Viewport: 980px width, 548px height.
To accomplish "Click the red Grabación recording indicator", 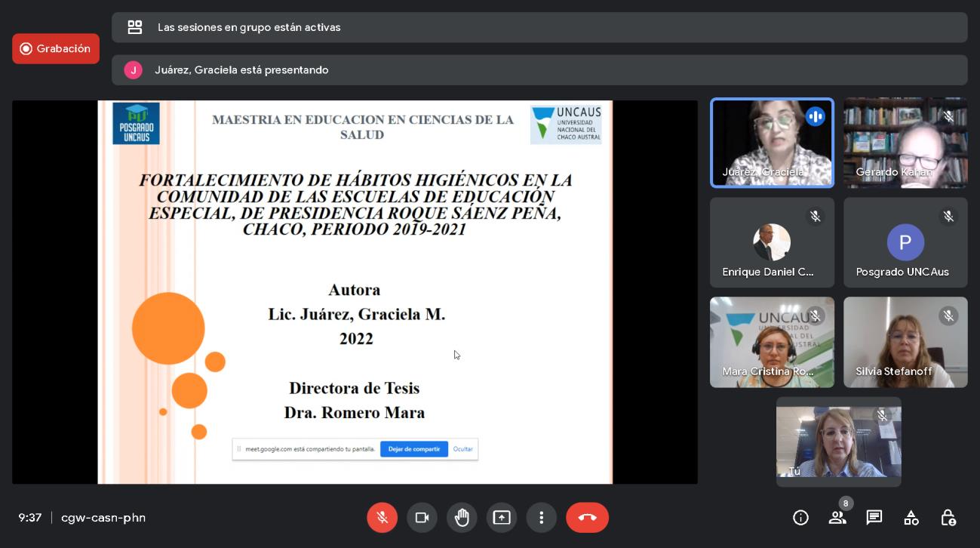I will 56,49.
